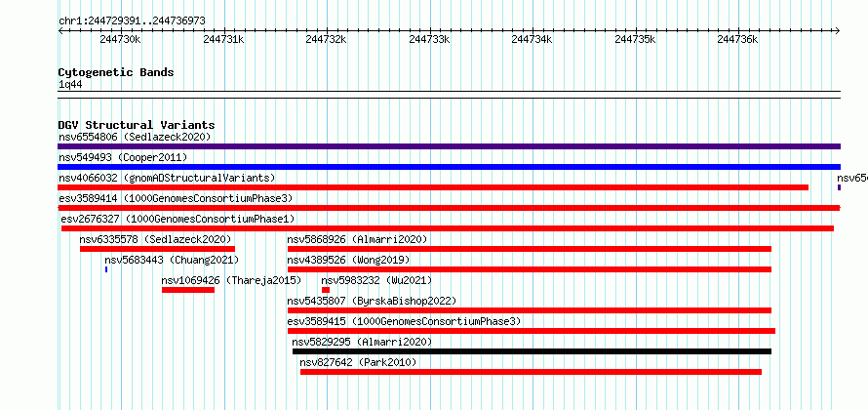
Task: Click the 244734k ruler tick label
Action: click(532, 39)
